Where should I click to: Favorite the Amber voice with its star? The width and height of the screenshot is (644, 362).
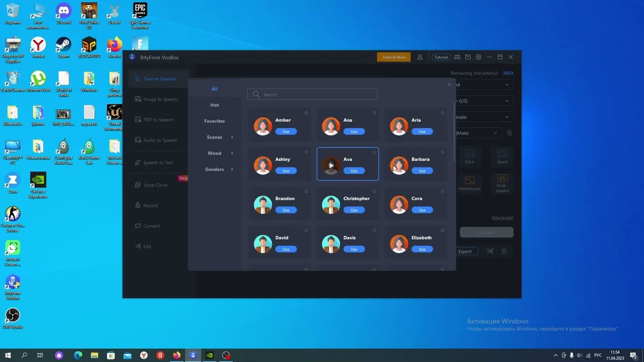306,113
